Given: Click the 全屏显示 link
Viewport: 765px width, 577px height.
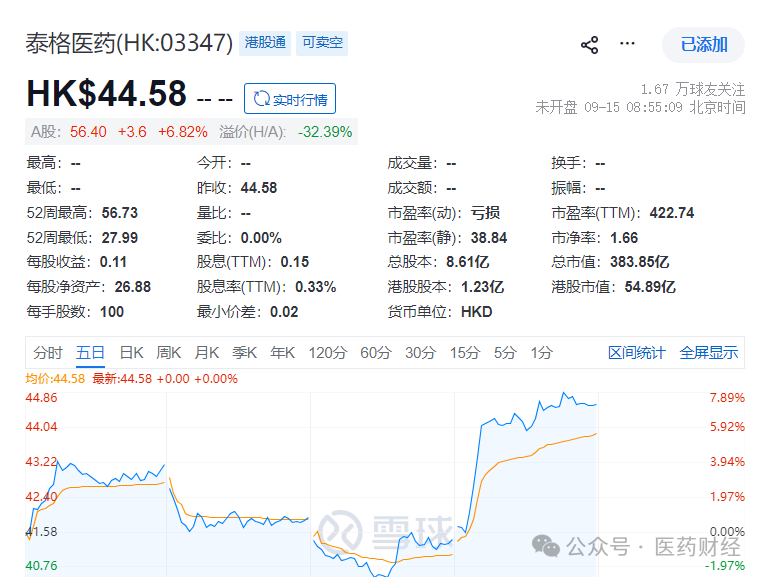Looking at the screenshot, I should click(708, 352).
